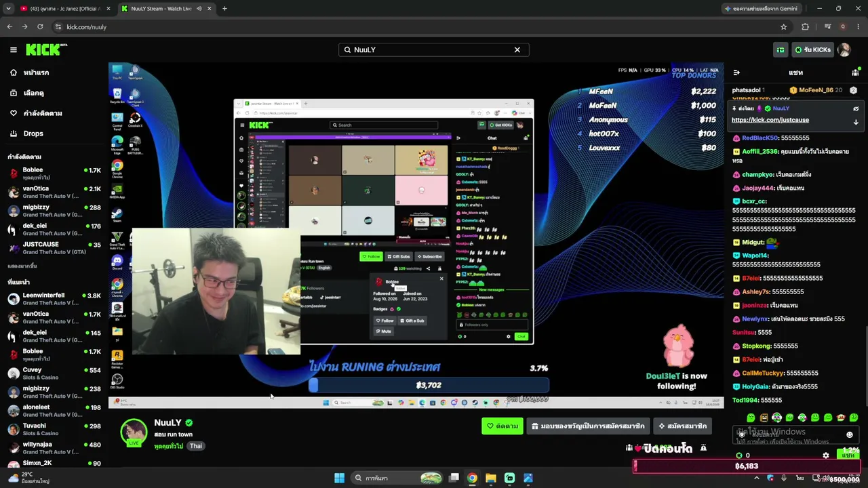Click the พูดคุยทั่วไป category link
Image resolution: width=868 pixels, height=488 pixels.
point(168,446)
